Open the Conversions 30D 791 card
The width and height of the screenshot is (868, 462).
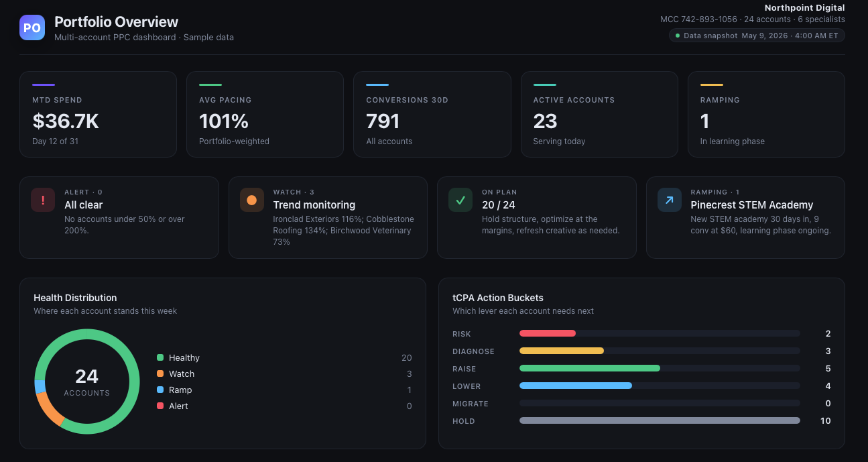(x=432, y=115)
